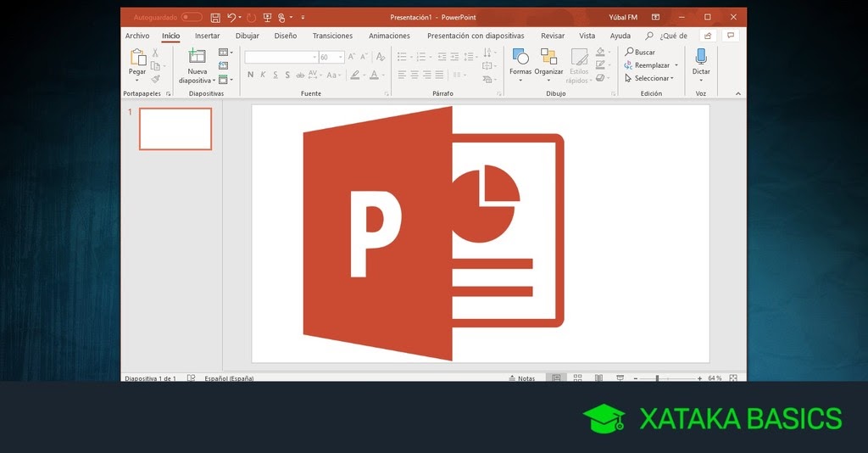The width and height of the screenshot is (868, 453).
Task: Expand the Nueva diapositiva dropdown arrow
Action: coord(214,81)
